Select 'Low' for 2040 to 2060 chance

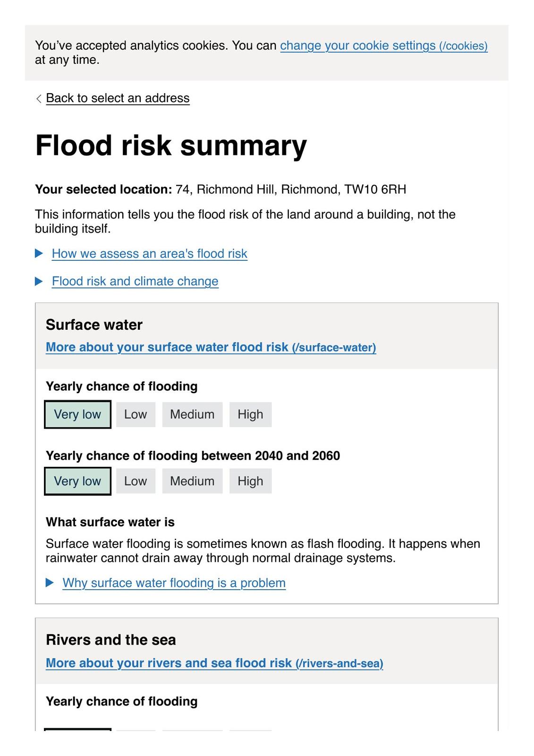(136, 481)
